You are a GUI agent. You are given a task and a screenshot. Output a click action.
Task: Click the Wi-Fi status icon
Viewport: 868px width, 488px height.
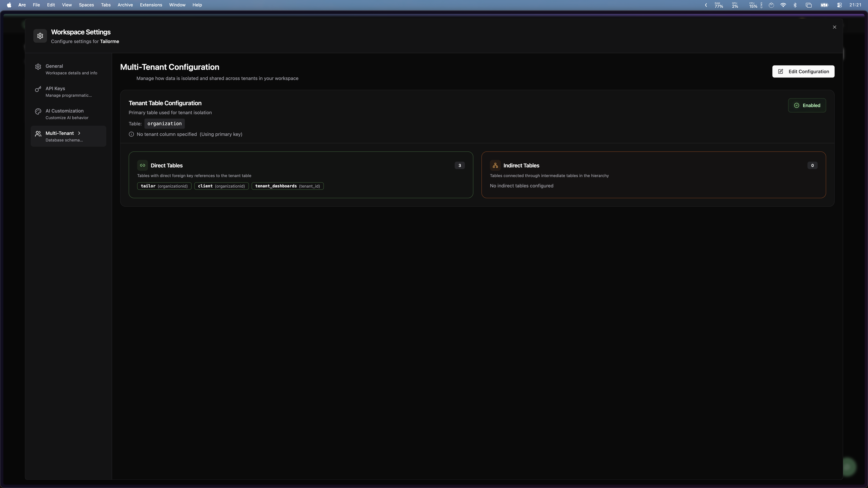pos(783,5)
